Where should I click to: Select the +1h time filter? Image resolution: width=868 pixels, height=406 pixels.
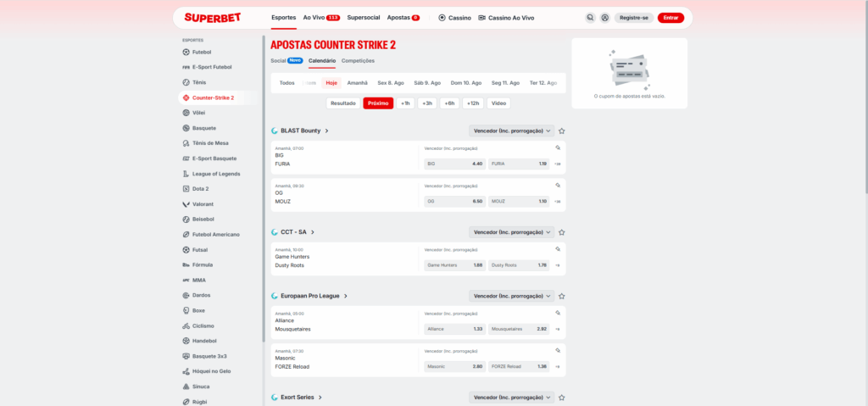(405, 103)
